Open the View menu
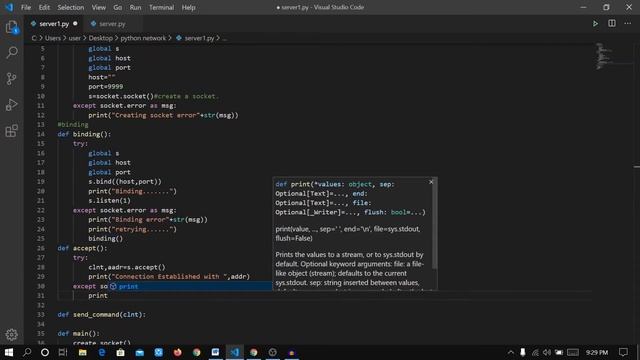640x360 pixels. pos(98,7)
